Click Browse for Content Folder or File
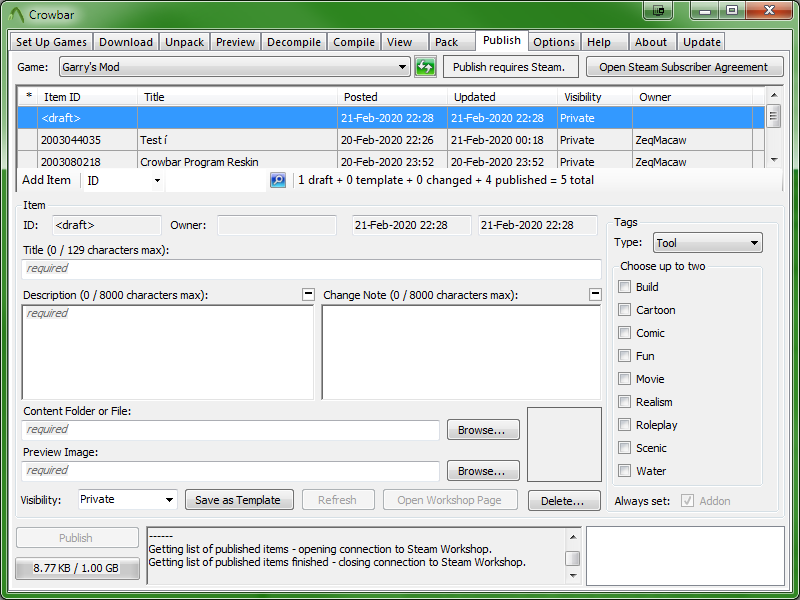800x600 pixels. click(x=483, y=430)
